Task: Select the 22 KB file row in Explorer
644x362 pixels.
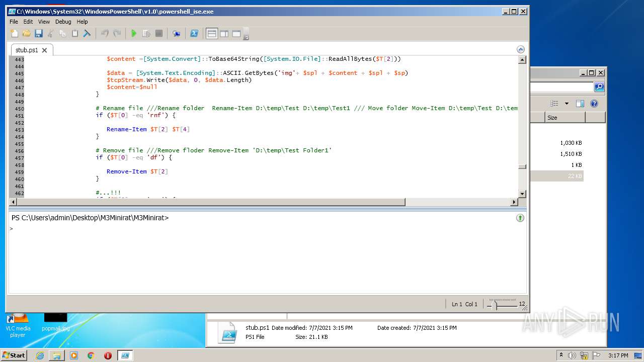Action: [x=557, y=176]
